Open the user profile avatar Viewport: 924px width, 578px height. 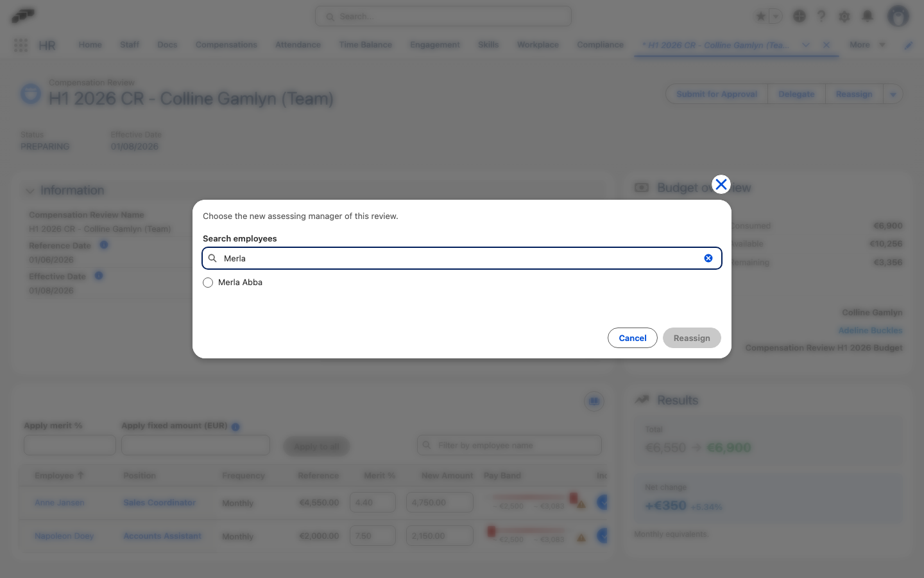pos(898,16)
